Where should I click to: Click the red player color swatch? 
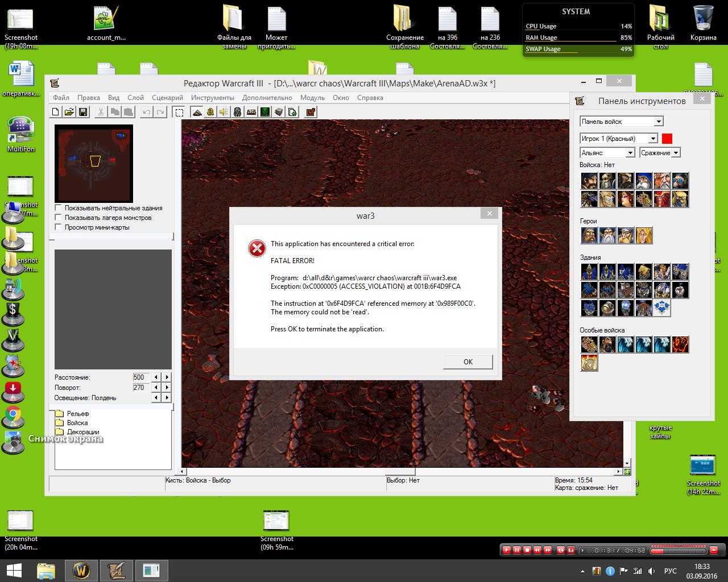click(667, 139)
